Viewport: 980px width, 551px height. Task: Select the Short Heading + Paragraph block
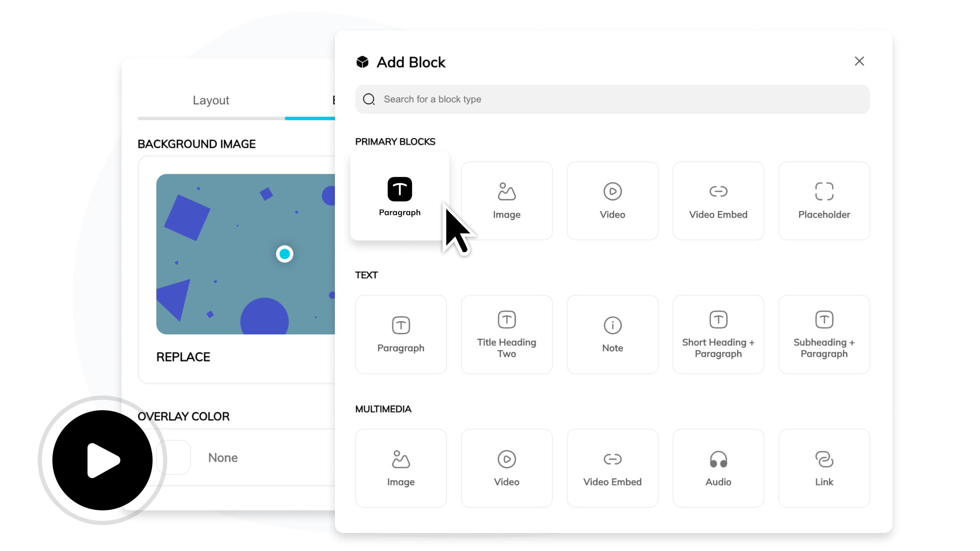pyautogui.click(x=718, y=334)
